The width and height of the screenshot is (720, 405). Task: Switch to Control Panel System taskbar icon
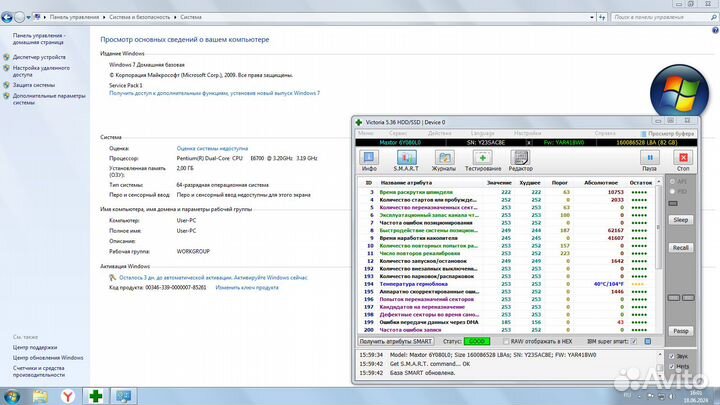tap(124, 396)
